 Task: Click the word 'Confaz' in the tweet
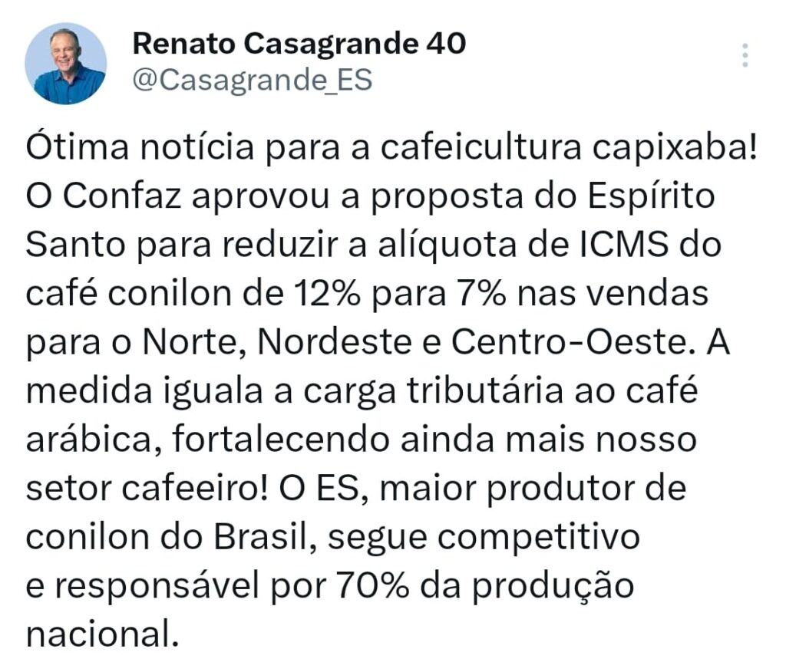(122, 196)
